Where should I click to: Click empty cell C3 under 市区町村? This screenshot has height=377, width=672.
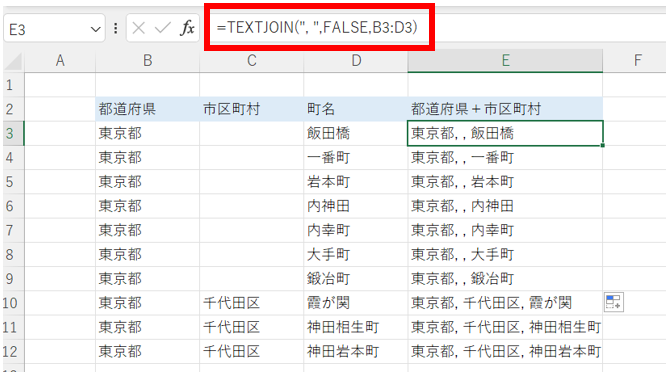point(252,133)
